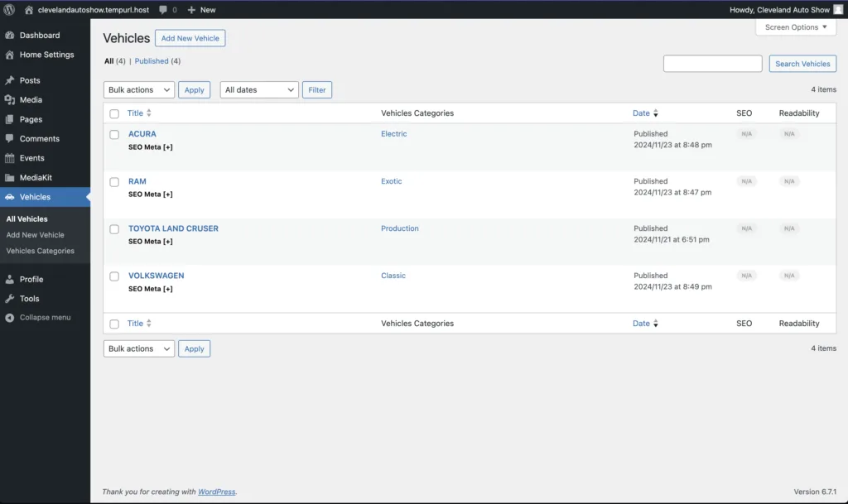848x504 pixels.
Task: Click the Dashboard gauge icon in sidebar
Action: point(10,36)
